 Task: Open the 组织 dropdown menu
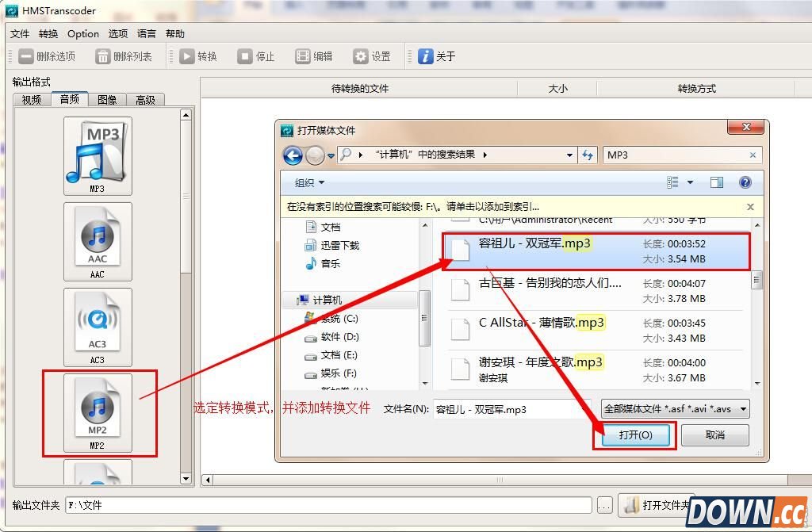304,182
